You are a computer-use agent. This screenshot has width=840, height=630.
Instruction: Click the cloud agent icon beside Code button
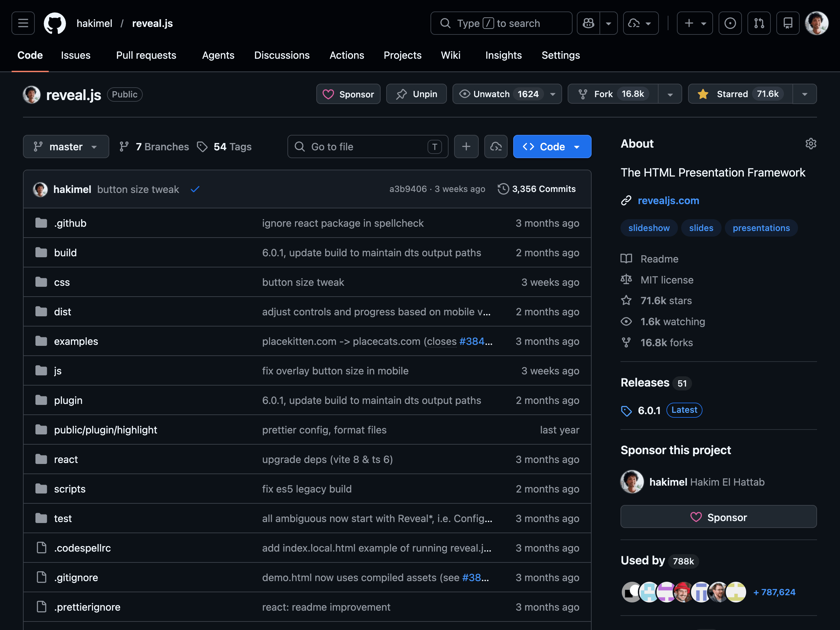coord(495,147)
